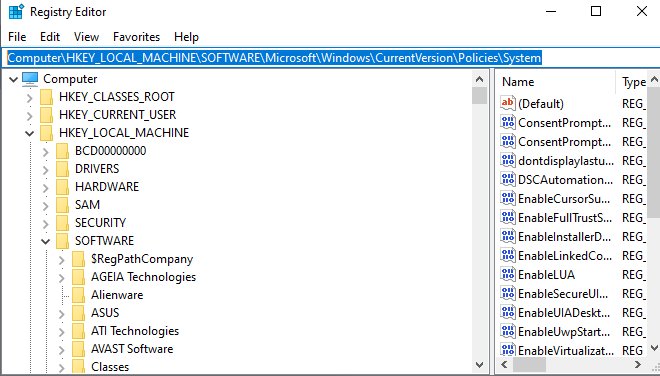Expand the DRIVERS key
Screen dimensions: 660x376
pos(45,170)
